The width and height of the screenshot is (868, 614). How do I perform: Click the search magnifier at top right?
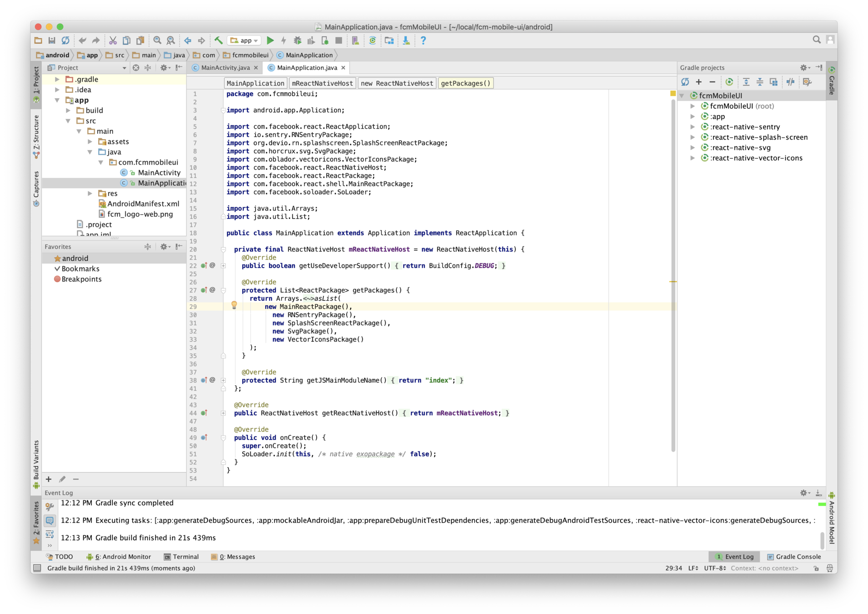(817, 40)
